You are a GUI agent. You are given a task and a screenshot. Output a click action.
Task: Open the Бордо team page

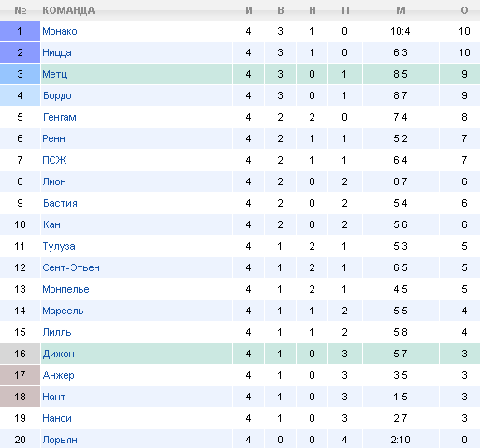pyautogui.click(x=57, y=95)
